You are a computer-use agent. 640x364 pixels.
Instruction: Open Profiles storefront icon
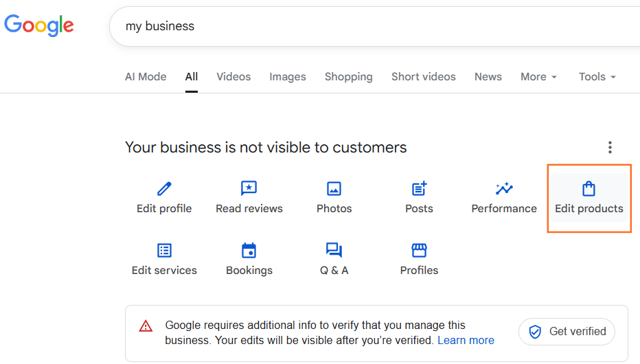(x=419, y=250)
